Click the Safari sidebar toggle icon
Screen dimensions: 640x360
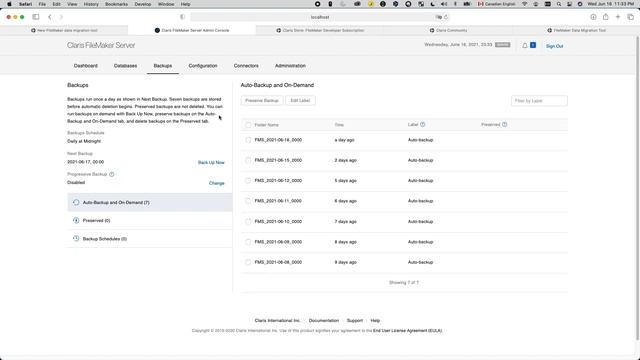(x=36, y=17)
